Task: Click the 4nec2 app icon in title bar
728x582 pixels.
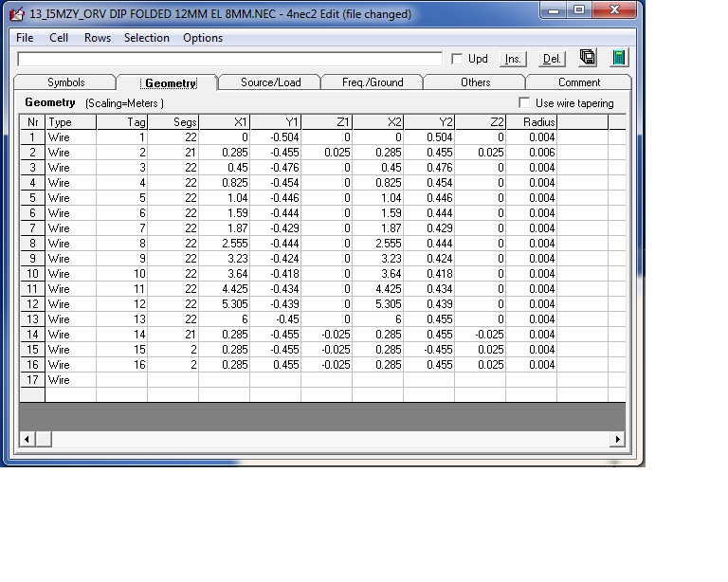Action: [16, 14]
